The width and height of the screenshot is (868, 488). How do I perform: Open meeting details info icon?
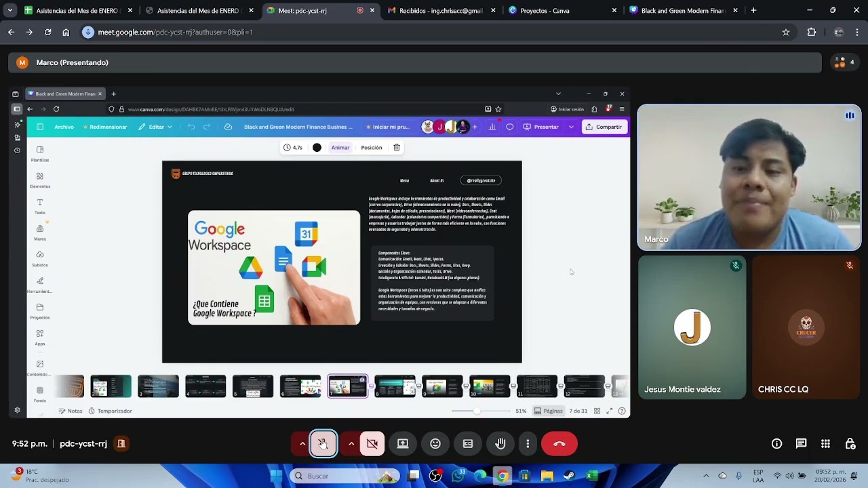coord(776,443)
